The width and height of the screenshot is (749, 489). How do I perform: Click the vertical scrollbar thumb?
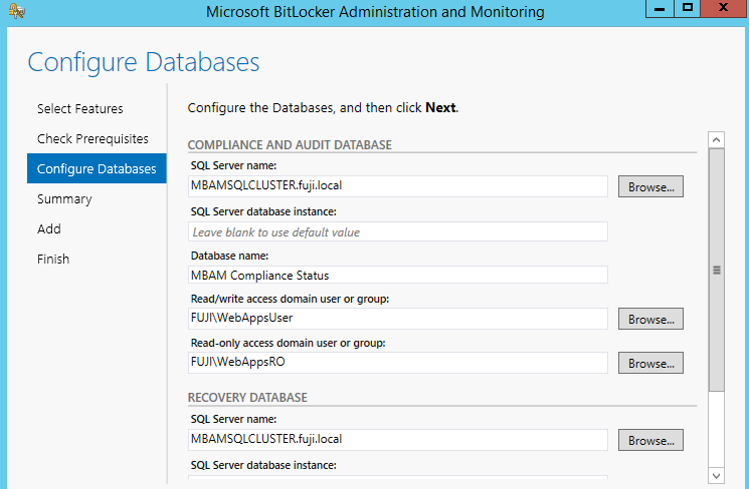(717, 270)
